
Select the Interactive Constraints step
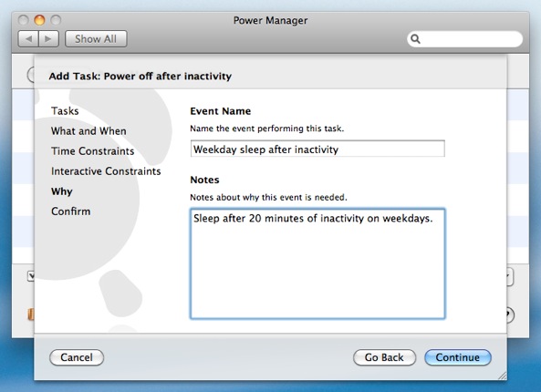coord(106,171)
